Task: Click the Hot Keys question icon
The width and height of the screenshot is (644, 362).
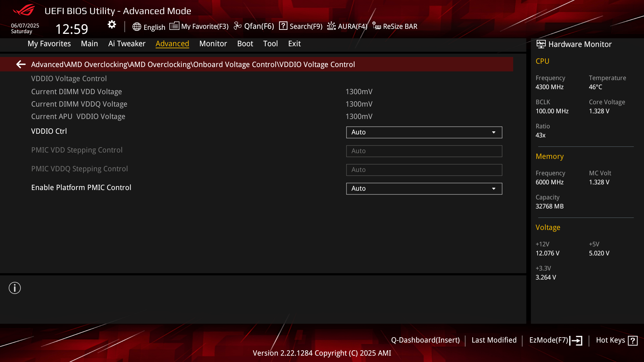Action: pos(633,341)
